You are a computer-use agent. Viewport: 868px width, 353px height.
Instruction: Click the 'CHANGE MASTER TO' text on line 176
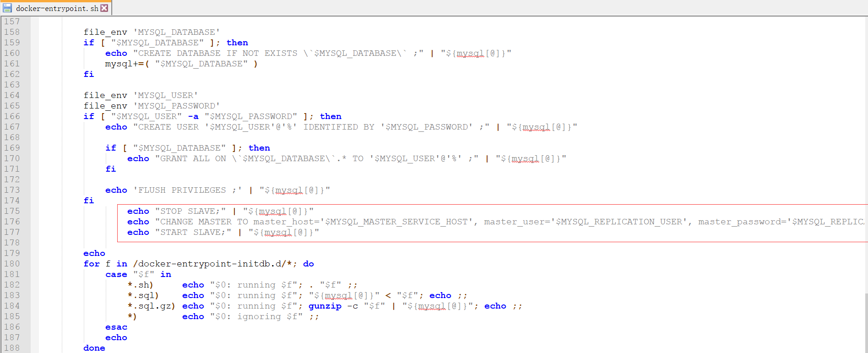pyautogui.click(x=204, y=222)
